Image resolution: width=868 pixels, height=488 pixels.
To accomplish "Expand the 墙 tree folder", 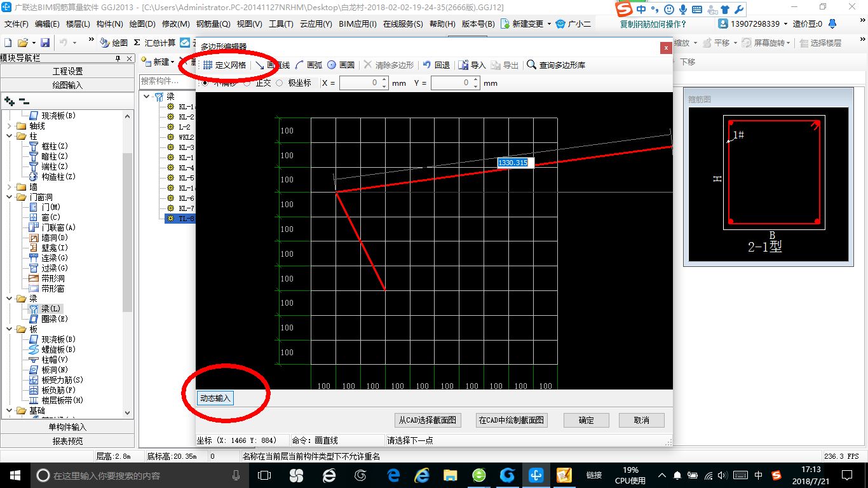I will [9, 187].
